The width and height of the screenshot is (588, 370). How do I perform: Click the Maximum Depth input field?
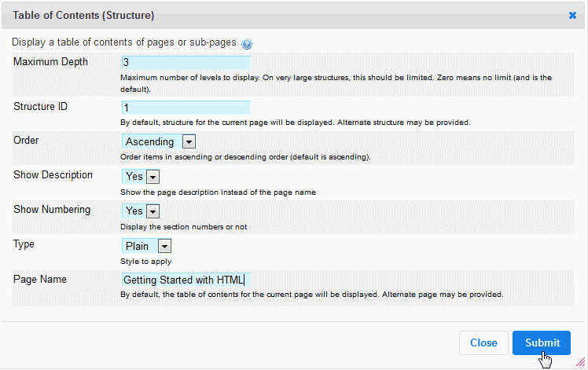186,63
